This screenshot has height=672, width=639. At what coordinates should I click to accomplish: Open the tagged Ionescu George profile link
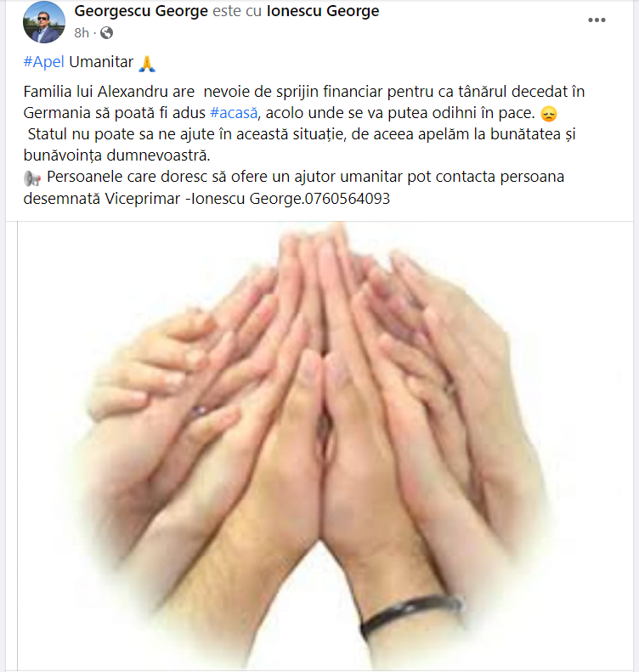click(x=323, y=11)
